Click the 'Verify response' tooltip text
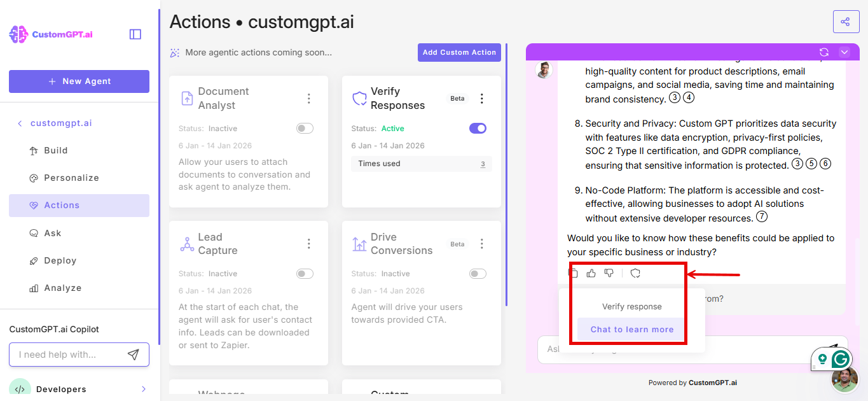868x401 pixels. pos(632,306)
